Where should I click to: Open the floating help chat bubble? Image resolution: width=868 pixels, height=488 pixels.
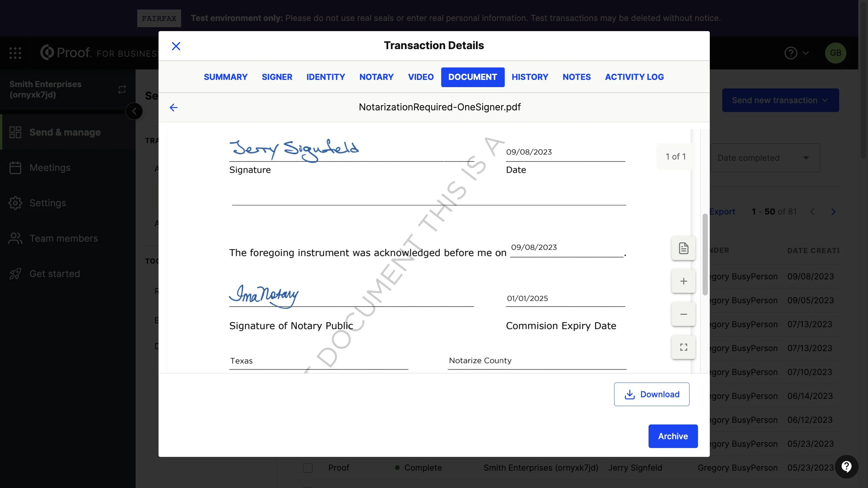coord(846,467)
